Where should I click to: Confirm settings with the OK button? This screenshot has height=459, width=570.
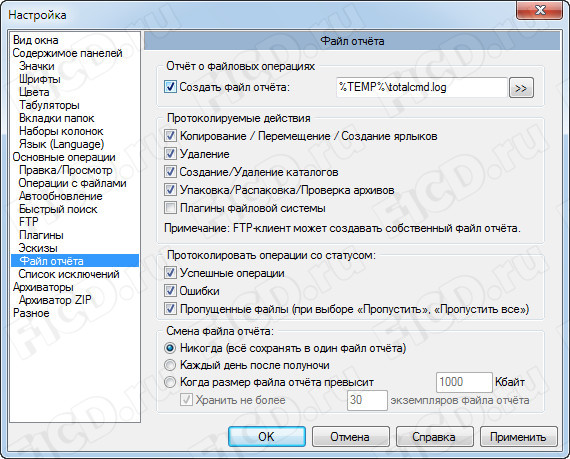point(266,436)
